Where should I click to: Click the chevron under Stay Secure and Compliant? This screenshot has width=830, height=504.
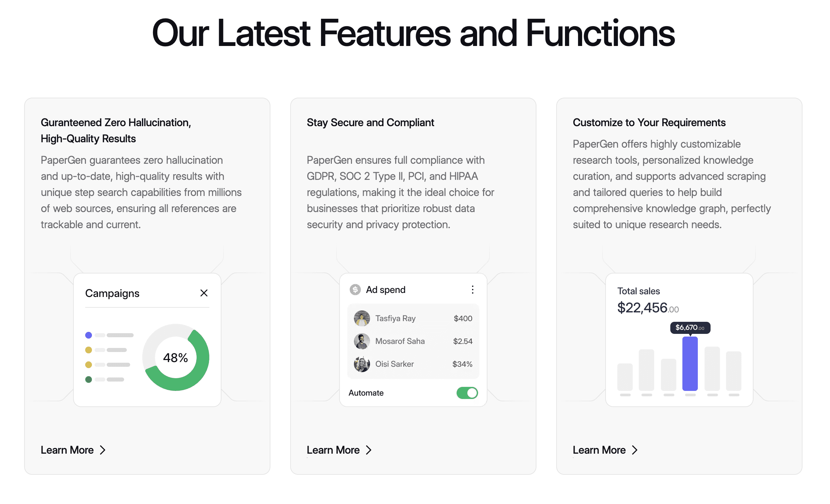[x=369, y=450]
